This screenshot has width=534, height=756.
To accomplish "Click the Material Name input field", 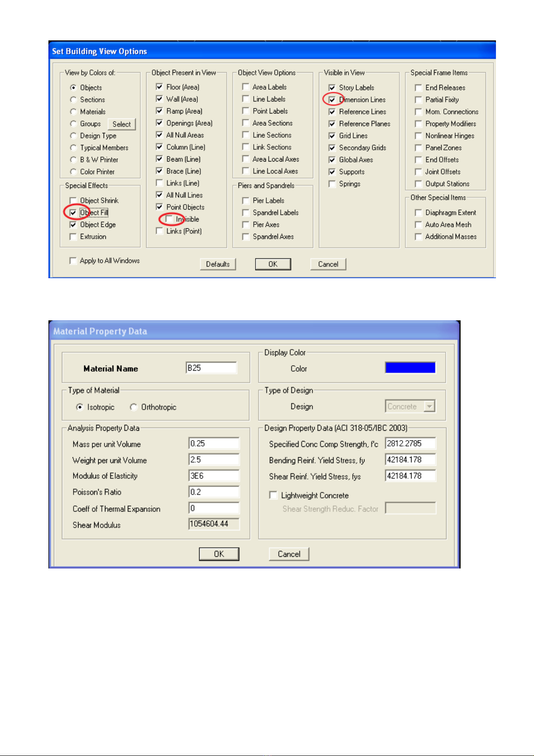I will tap(211, 368).
